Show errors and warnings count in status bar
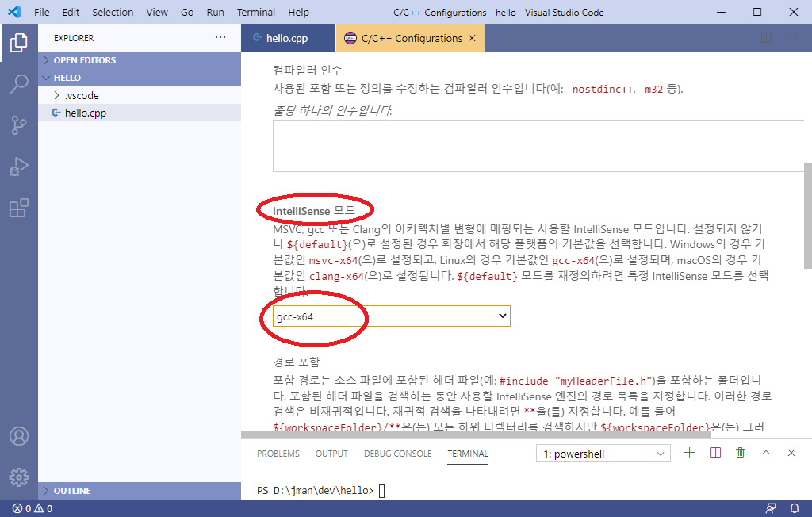The height and width of the screenshot is (517, 812). (x=32, y=509)
